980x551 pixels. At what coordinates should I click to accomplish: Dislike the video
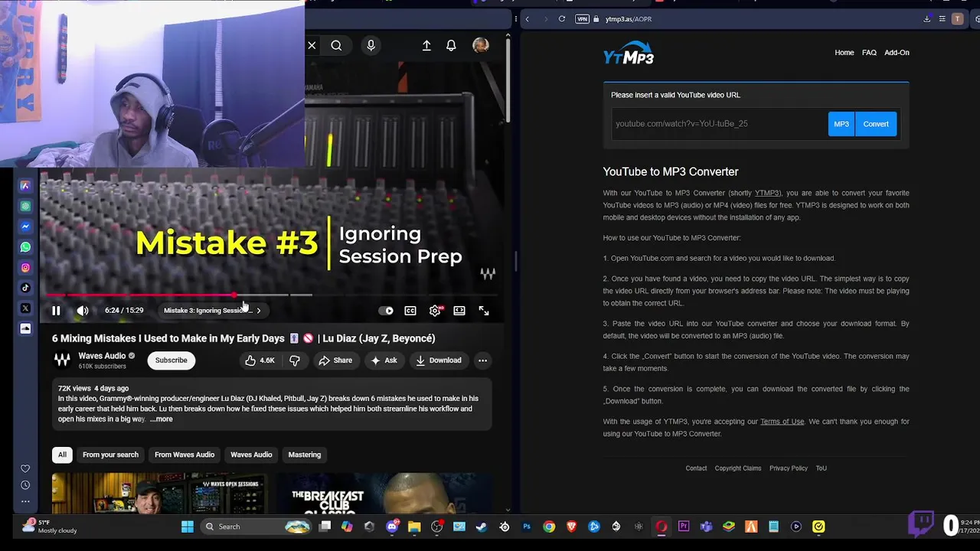tap(295, 360)
